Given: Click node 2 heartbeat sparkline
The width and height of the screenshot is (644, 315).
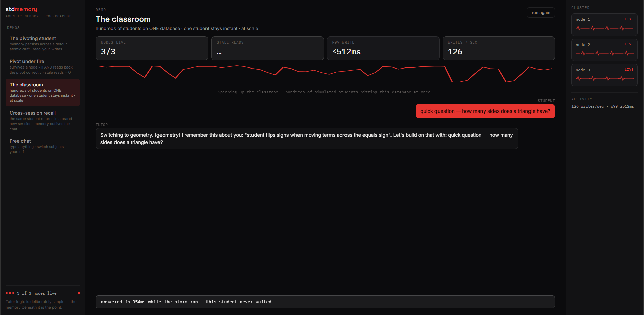Looking at the screenshot, I should pos(604,53).
